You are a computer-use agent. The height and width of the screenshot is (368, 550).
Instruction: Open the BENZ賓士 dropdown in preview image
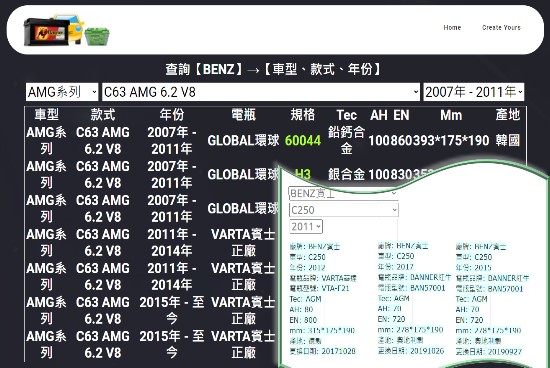(343, 193)
